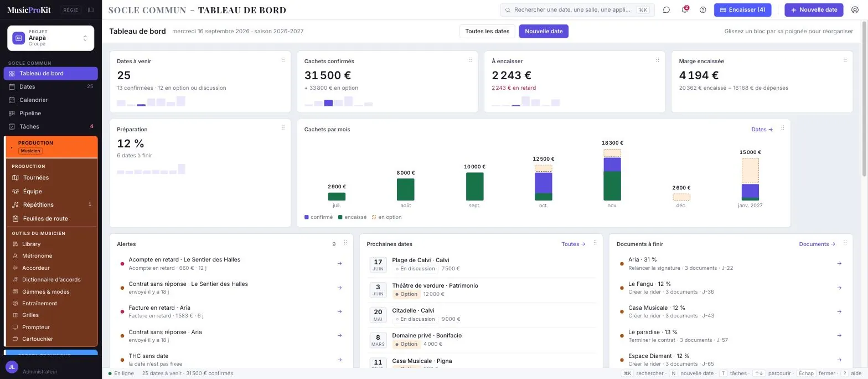Open the messages chat bubble icon
Image resolution: width=868 pixels, height=379 pixels.
[x=666, y=10]
